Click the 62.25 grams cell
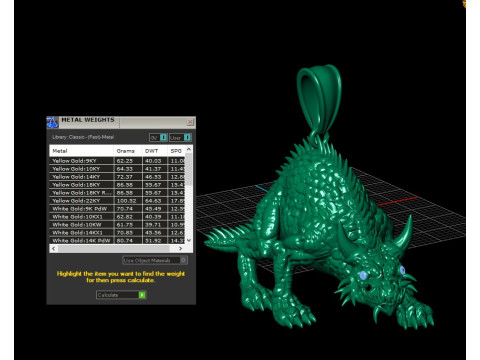 coord(128,161)
